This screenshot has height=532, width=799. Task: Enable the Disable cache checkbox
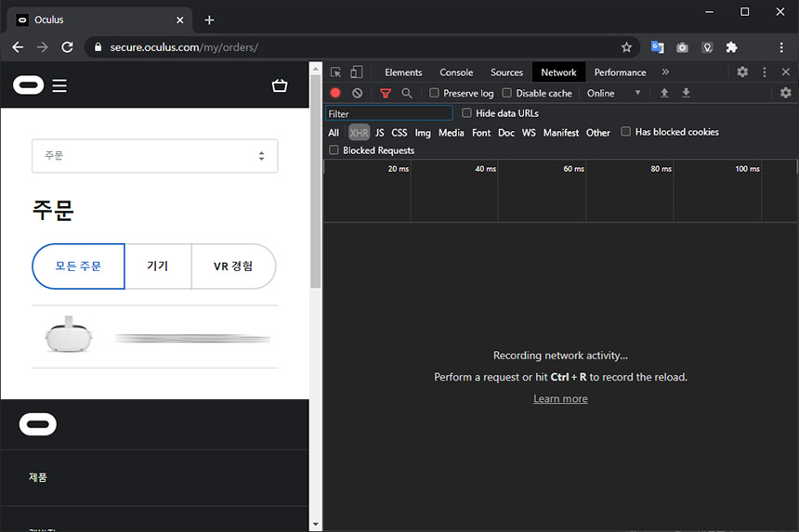(506, 93)
